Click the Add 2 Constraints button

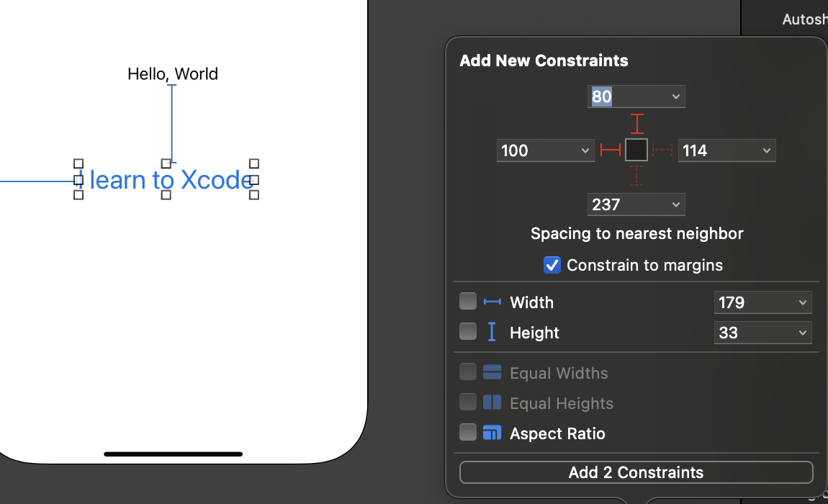[x=636, y=472]
